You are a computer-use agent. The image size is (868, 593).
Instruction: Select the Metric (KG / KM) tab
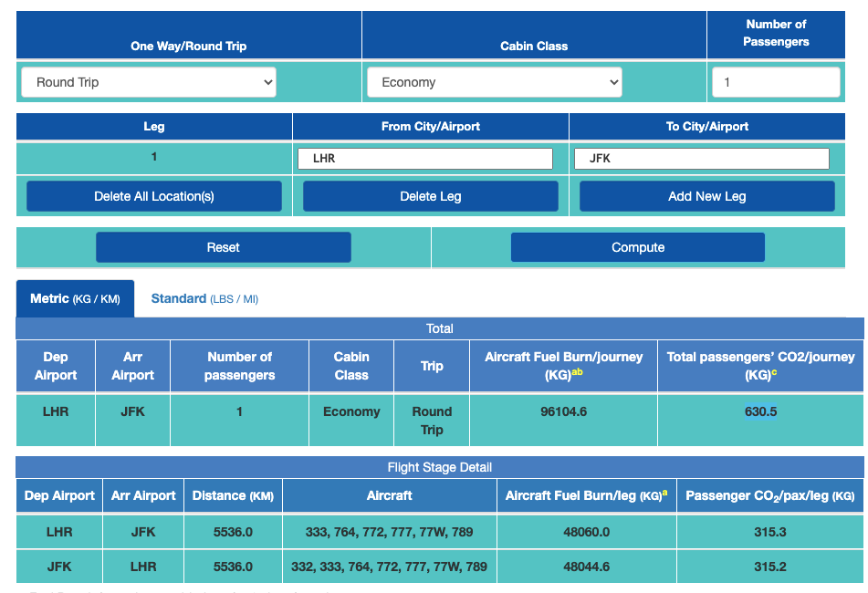tap(75, 298)
